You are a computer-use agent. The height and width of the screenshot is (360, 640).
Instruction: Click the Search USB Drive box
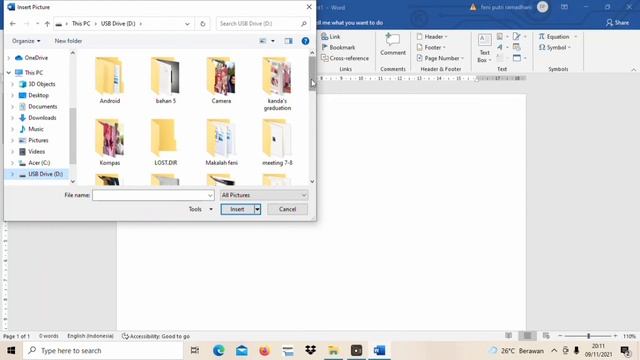262,24
